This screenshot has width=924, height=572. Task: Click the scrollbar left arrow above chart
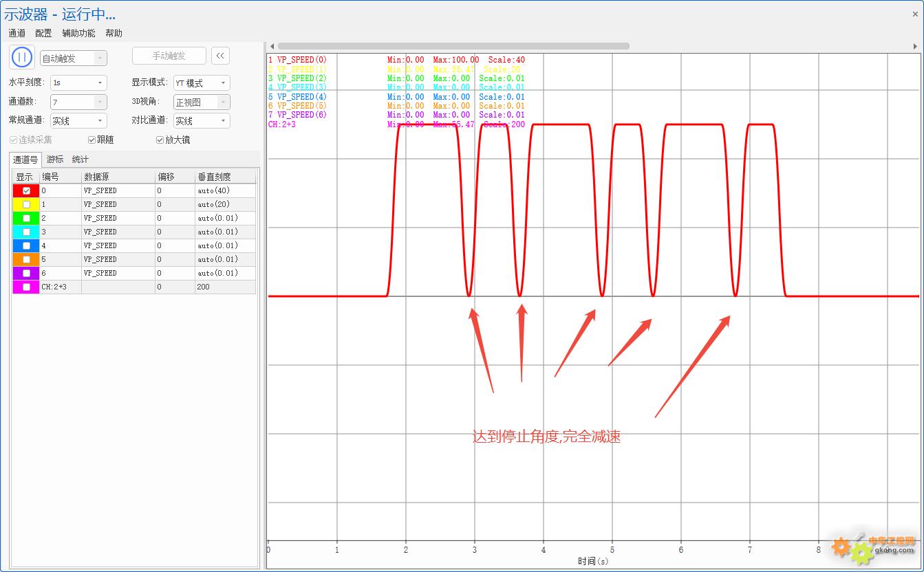tap(272, 46)
